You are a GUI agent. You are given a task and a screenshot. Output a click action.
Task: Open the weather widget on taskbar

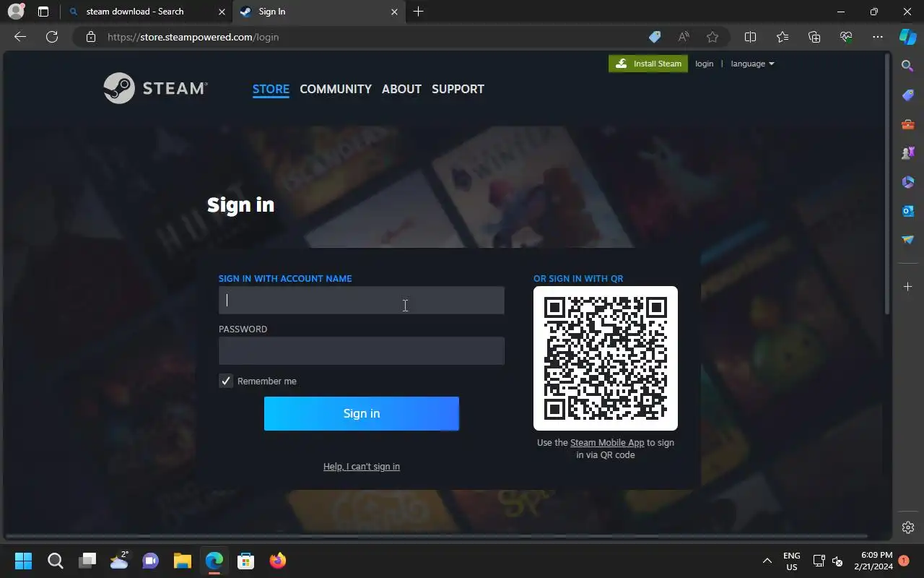[119, 561]
